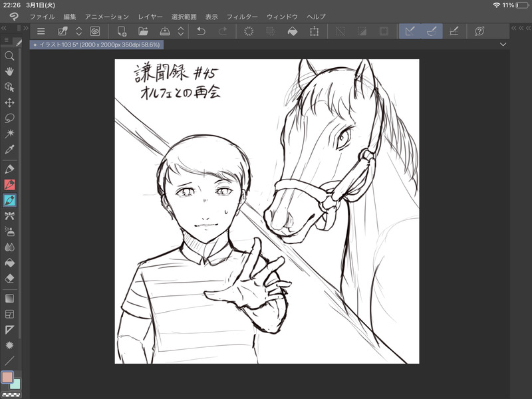This screenshot has height=399, width=532.
Task: Select the Operation object tool
Action: click(9, 87)
